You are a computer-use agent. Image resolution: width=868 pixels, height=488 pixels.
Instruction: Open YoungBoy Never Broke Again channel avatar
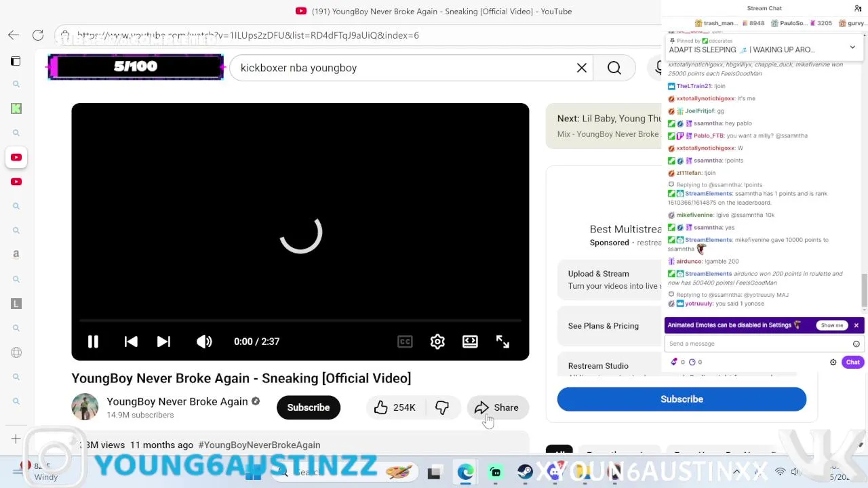tap(85, 407)
